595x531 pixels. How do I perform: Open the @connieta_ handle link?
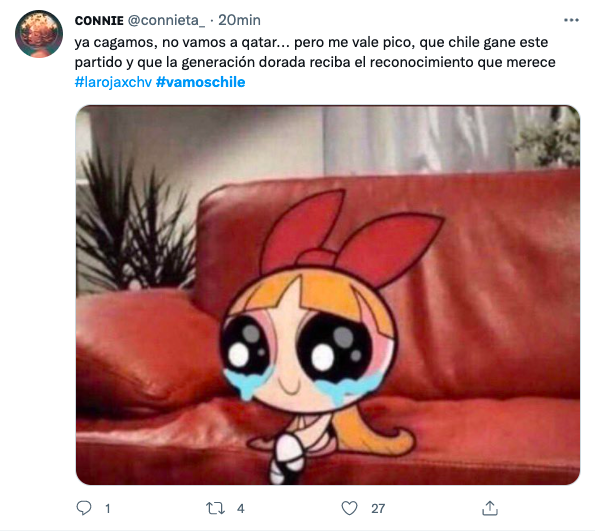click(166, 20)
